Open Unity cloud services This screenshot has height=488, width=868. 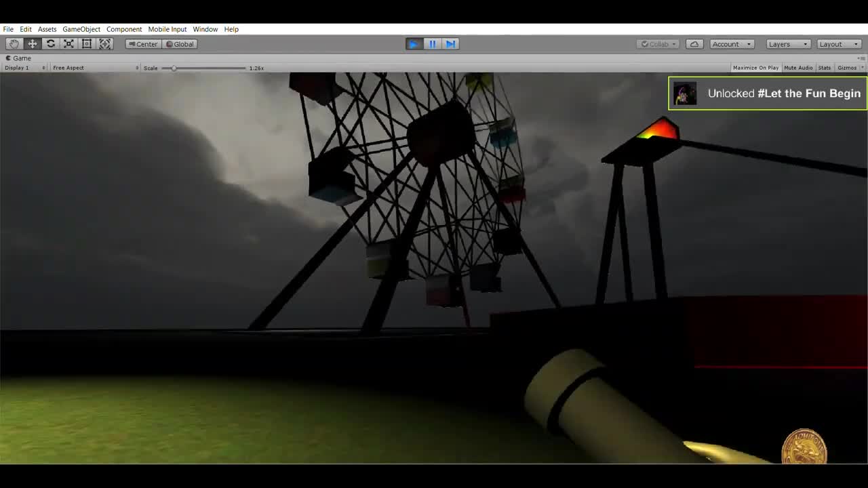[x=694, y=44]
